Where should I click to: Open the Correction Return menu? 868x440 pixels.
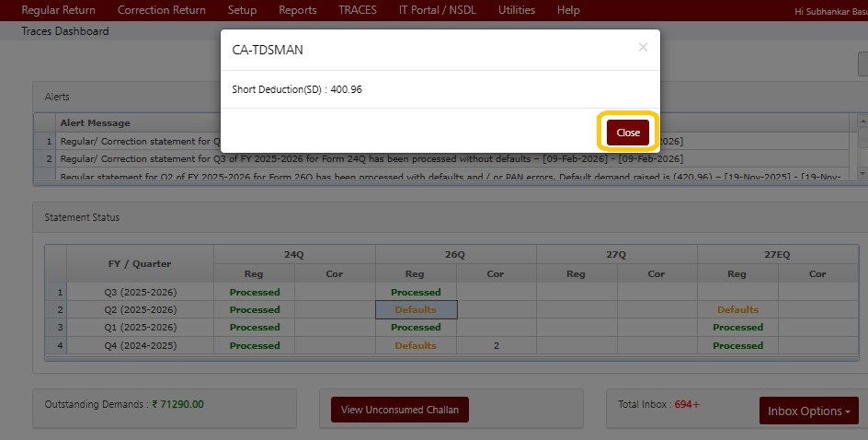tap(161, 10)
